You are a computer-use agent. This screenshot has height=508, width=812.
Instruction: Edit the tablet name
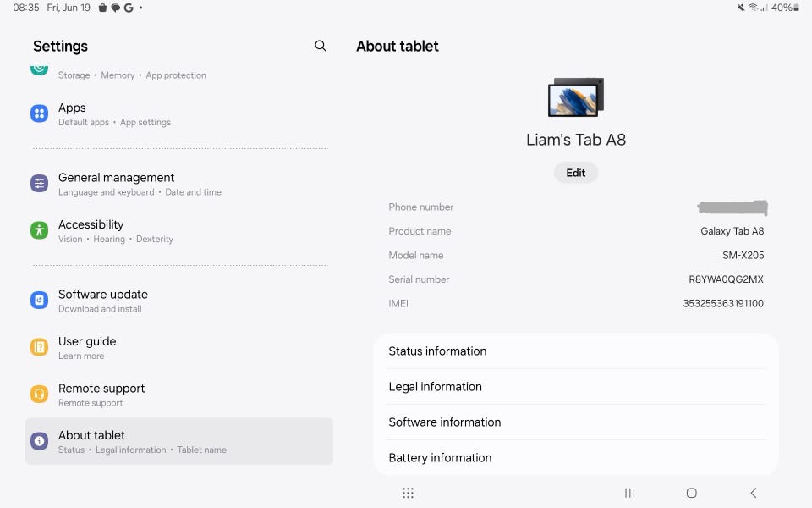click(576, 173)
